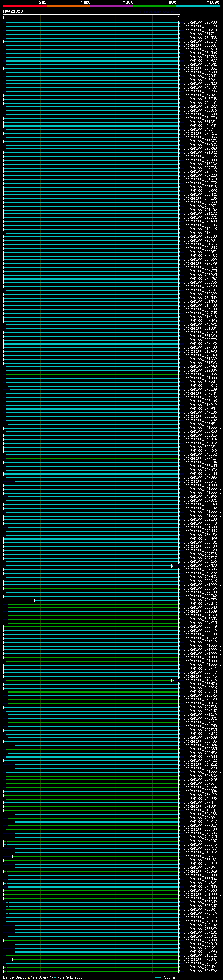Click the white query sequence bar
The height and width of the screenshot is (980, 223).
click(92, 15)
